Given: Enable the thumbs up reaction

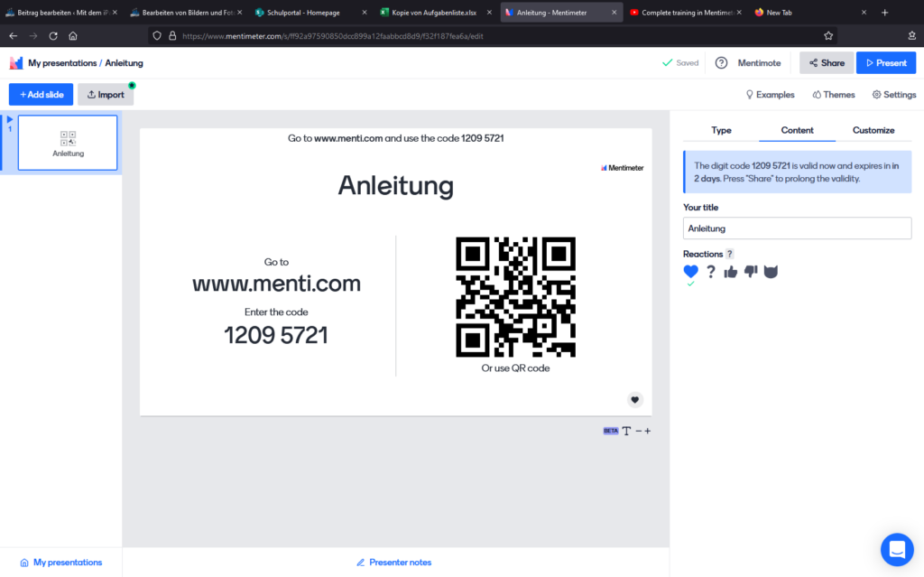Looking at the screenshot, I should coord(731,272).
